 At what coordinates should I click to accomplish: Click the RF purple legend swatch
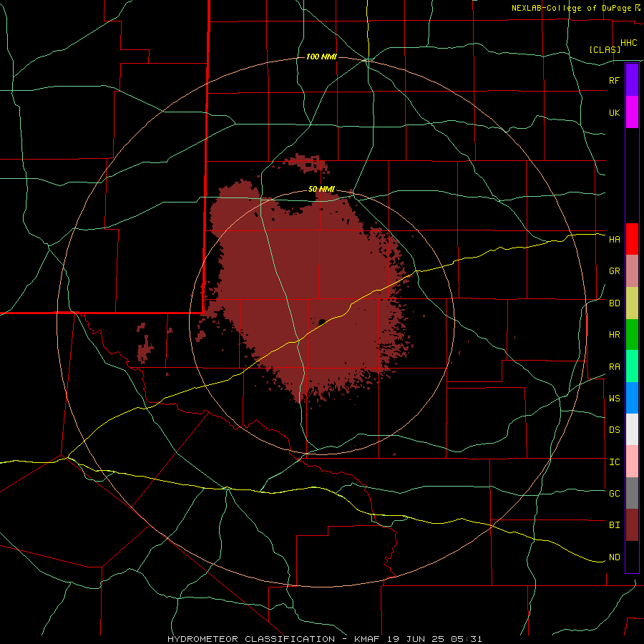pos(632,80)
